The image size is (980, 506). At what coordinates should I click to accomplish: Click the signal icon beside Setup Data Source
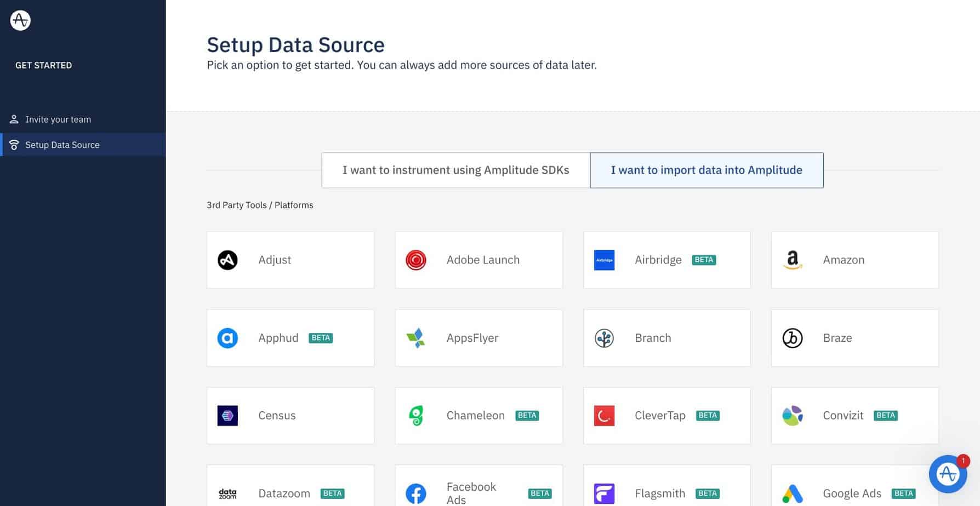pyautogui.click(x=14, y=145)
